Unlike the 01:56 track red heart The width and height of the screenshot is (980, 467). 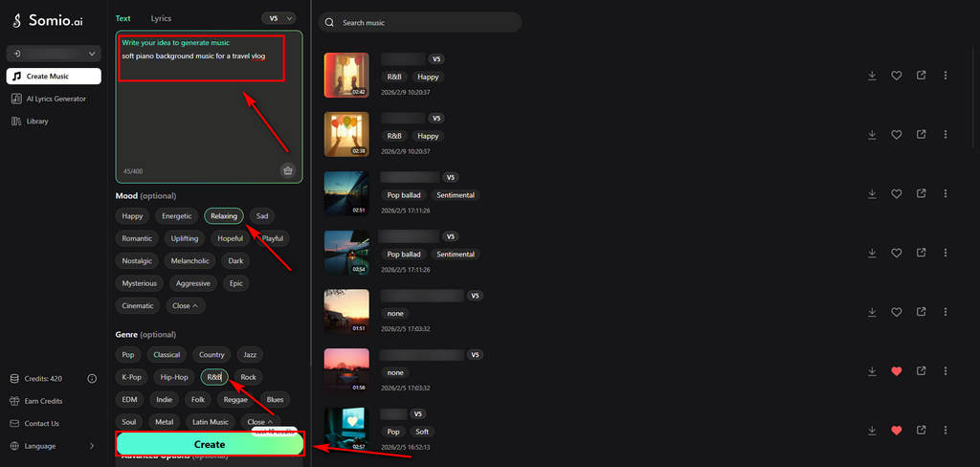pyautogui.click(x=896, y=371)
